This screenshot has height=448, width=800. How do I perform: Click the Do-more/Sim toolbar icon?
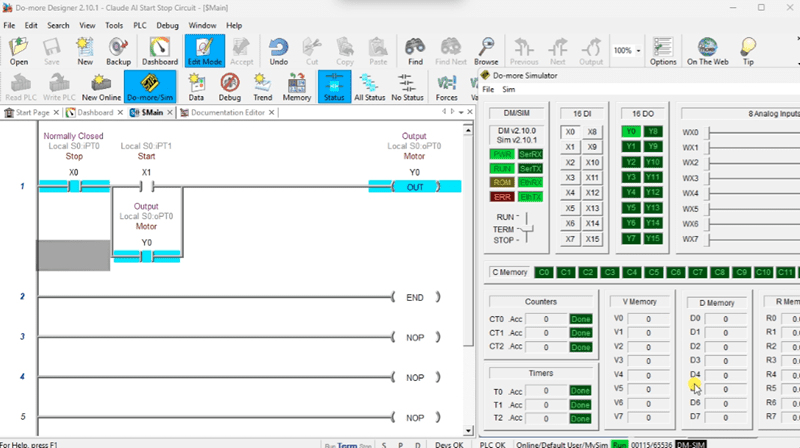(149, 87)
